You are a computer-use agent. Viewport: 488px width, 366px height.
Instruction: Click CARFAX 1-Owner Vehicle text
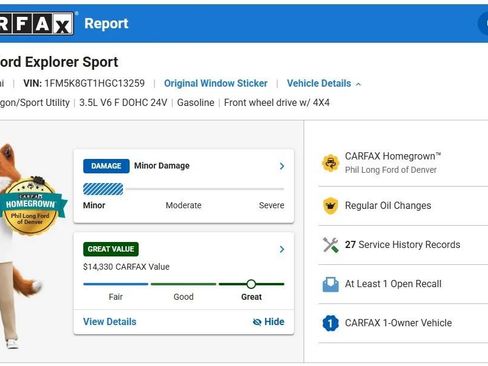[x=398, y=323]
